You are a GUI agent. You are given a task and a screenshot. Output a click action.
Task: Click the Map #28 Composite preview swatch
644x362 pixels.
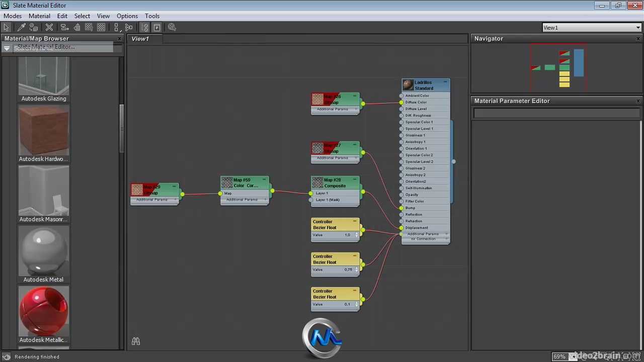pyautogui.click(x=317, y=183)
